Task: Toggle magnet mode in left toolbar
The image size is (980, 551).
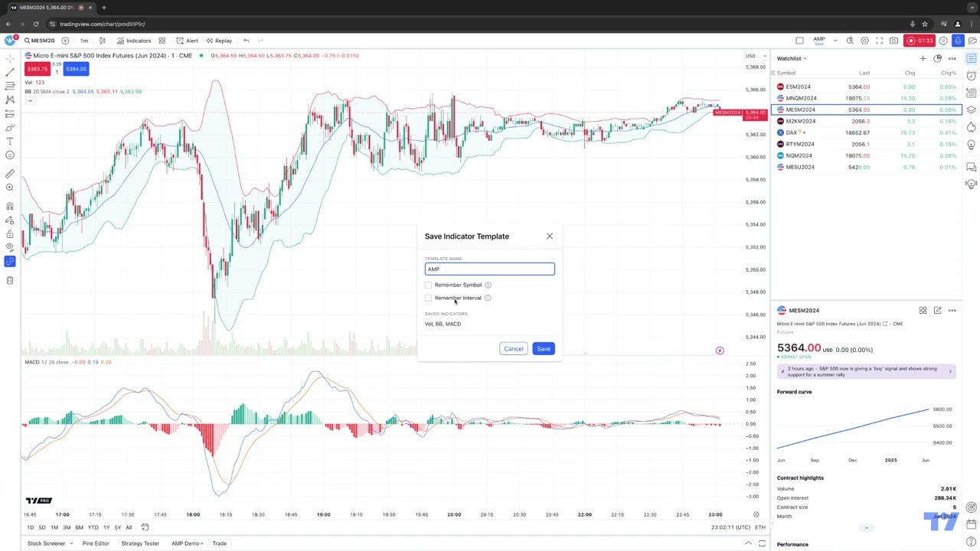Action: [x=10, y=206]
